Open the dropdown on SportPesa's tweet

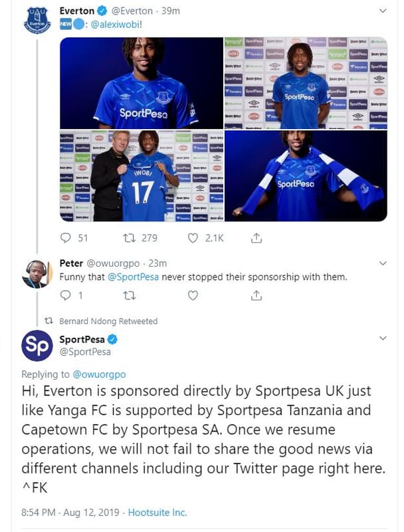[383, 337]
